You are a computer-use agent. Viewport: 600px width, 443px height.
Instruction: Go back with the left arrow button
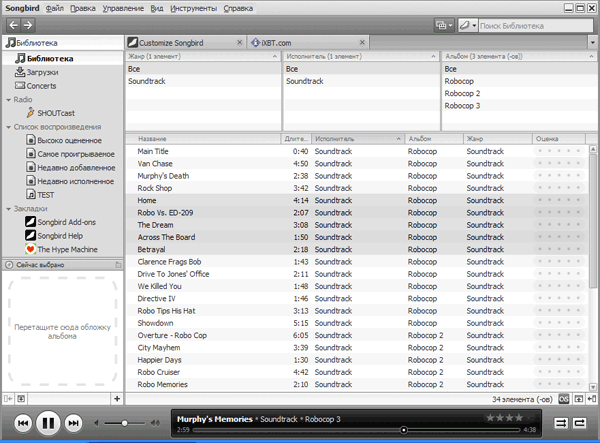pos(14,25)
